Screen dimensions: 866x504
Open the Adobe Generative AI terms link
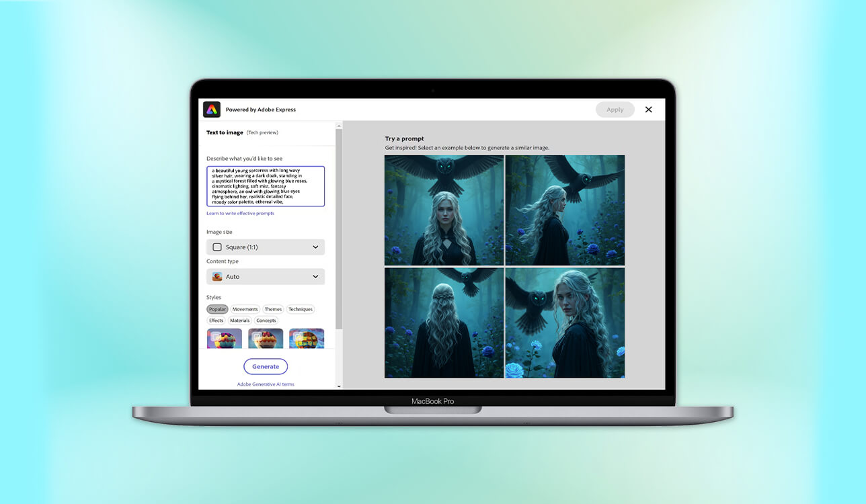(x=266, y=384)
